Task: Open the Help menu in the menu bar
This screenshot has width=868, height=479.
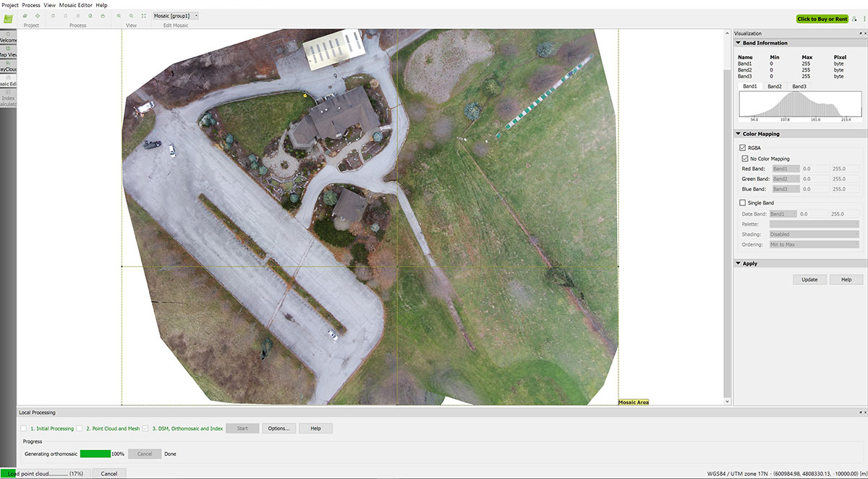Action: [101, 5]
